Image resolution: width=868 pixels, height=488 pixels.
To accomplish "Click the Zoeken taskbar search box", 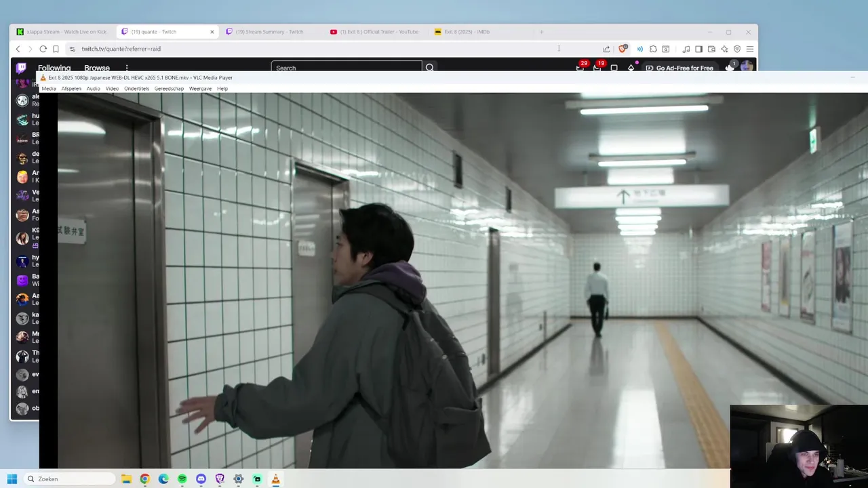I will tap(71, 479).
